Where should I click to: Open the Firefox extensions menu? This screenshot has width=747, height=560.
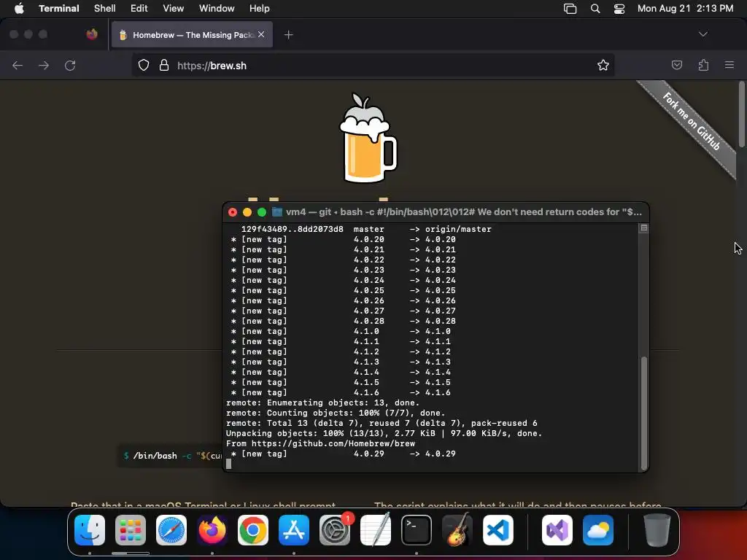[x=703, y=65]
